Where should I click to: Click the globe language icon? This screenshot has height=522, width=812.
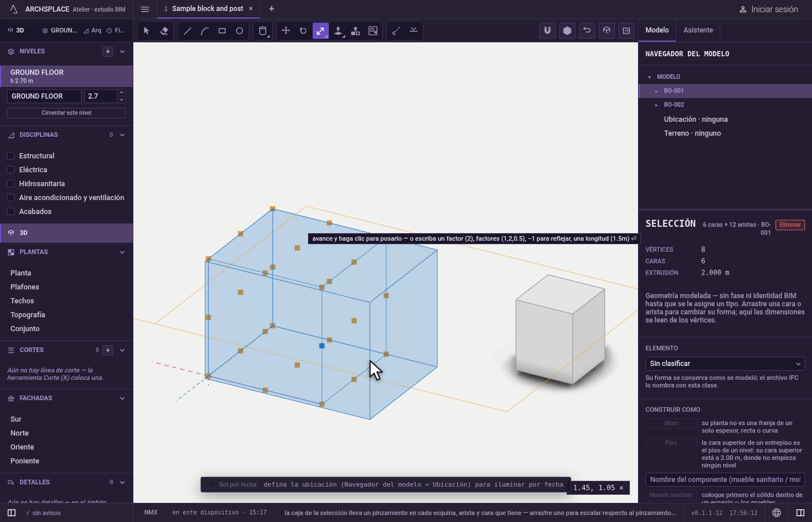click(777, 513)
